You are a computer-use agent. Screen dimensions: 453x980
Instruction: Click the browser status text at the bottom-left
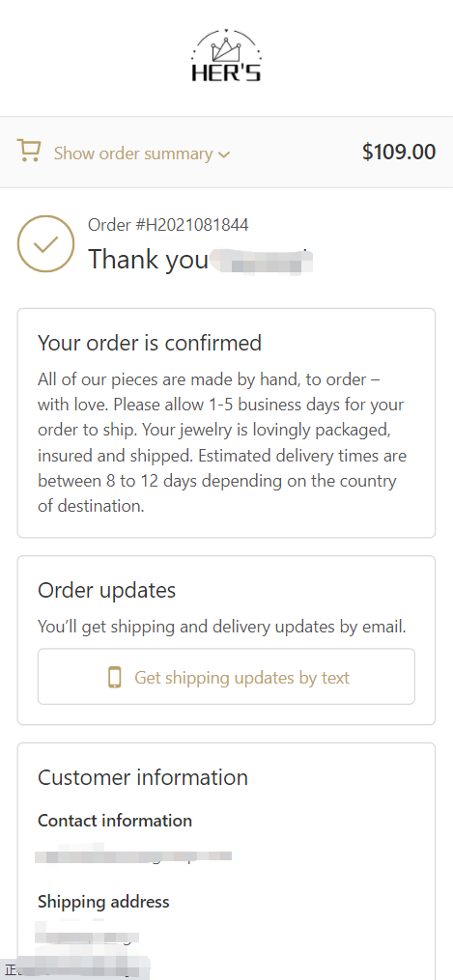[x=75, y=970]
